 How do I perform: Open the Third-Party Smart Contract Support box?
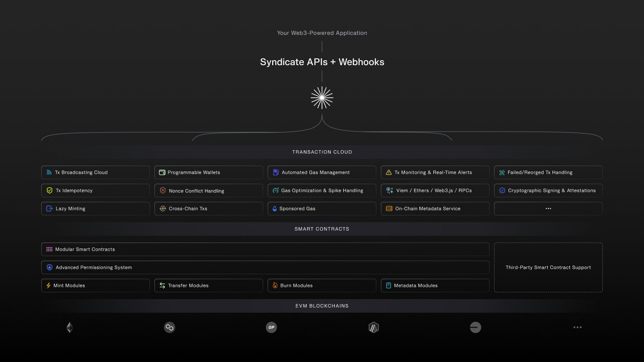point(548,267)
